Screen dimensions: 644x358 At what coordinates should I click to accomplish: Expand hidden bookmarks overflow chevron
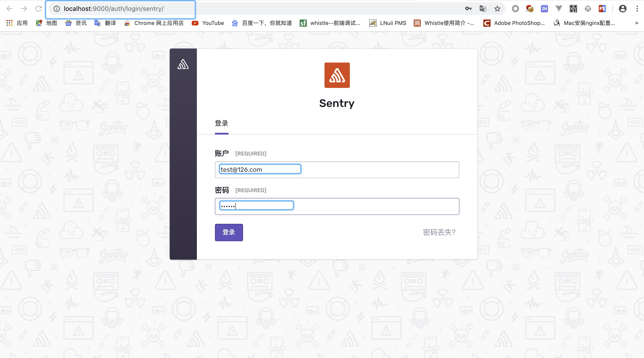point(637,23)
